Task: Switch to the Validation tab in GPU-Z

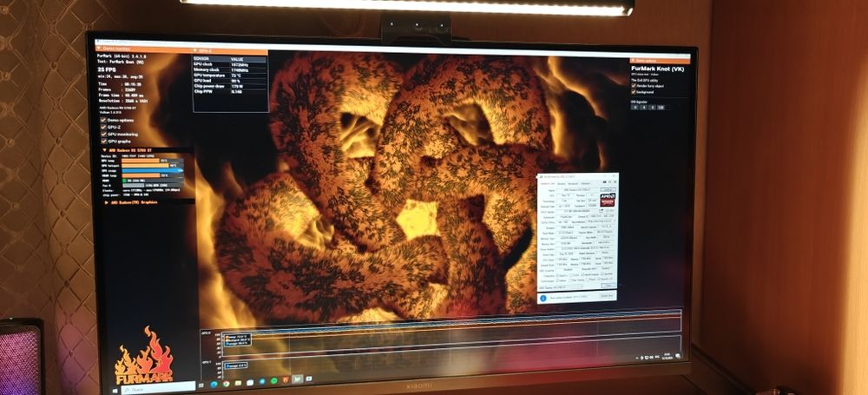Action: pyautogui.click(x=586, y=183)
